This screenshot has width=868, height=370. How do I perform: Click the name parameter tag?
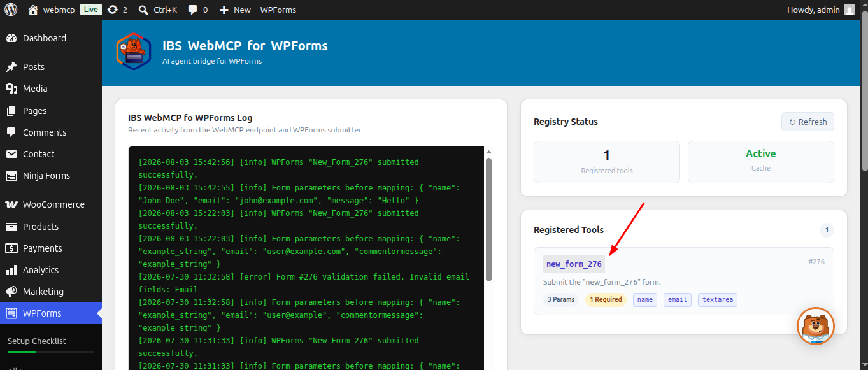point(645,299)
